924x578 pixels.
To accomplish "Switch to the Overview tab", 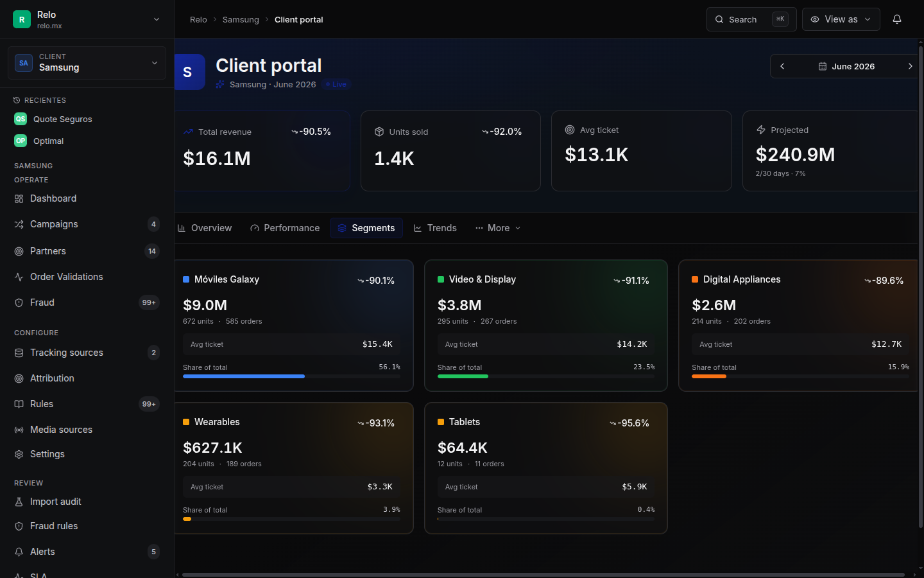I will [205, 228].
